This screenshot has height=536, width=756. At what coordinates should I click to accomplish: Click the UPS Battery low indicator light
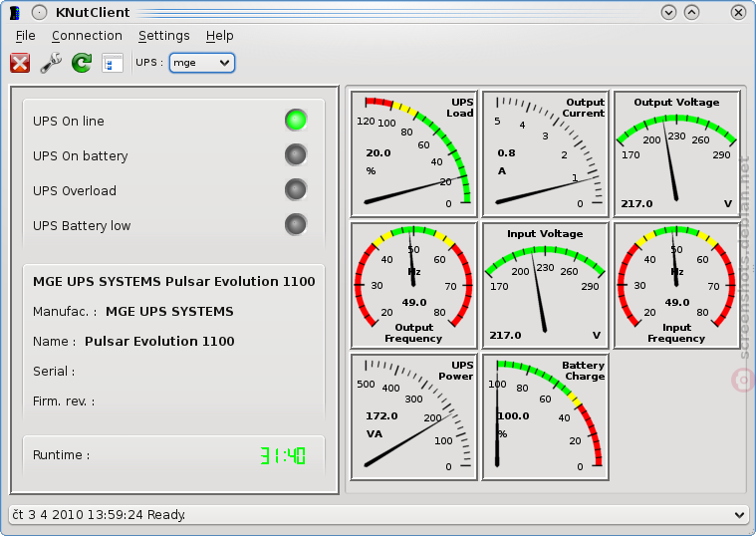pyautogui.click(x=296, y=224)
